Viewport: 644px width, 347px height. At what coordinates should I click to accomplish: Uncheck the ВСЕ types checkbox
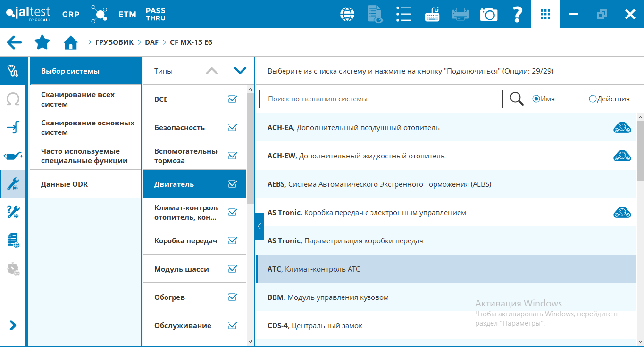tap(232, 99)
